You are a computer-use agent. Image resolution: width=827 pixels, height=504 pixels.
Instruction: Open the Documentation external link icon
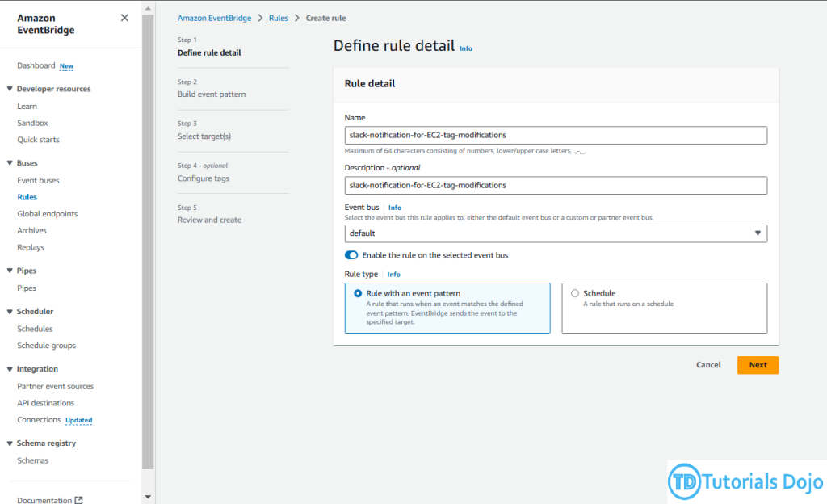coord(78,500)
